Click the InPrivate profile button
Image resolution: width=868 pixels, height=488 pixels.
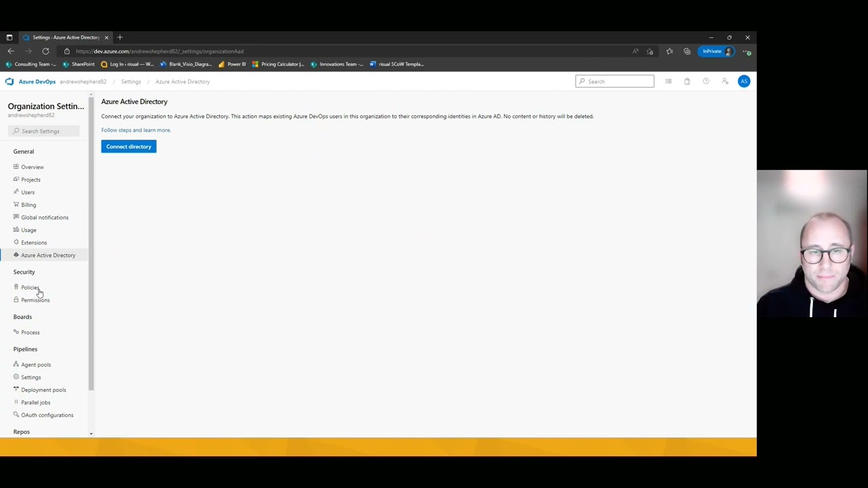(x=716, y=52)
